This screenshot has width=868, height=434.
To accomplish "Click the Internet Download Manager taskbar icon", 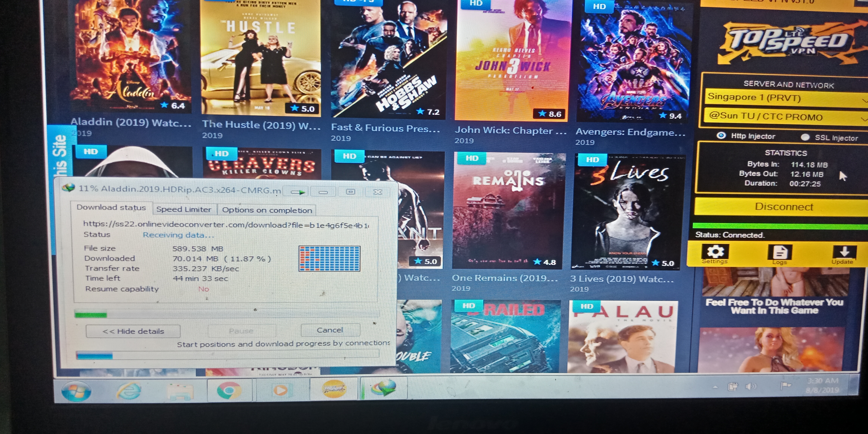I will click(x=383, y=389).
